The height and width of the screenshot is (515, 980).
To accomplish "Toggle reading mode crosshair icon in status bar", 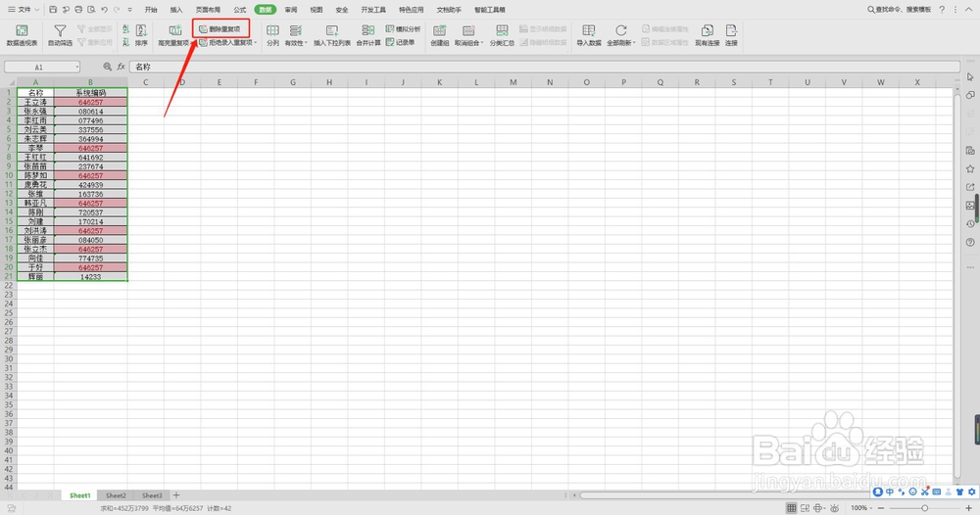I will pyautogui.click(x=818, y=508).
